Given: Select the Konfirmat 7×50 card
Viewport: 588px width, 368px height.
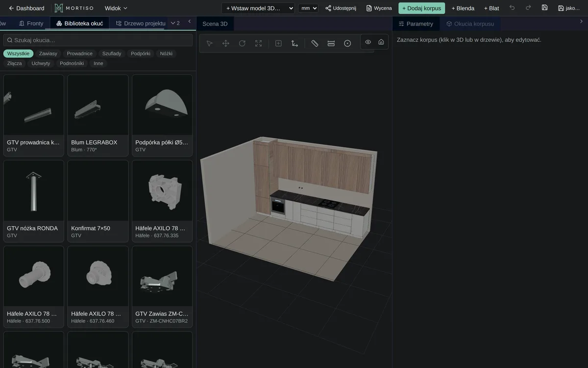Looking at the screenshot, I should click(x=98, y=201).
